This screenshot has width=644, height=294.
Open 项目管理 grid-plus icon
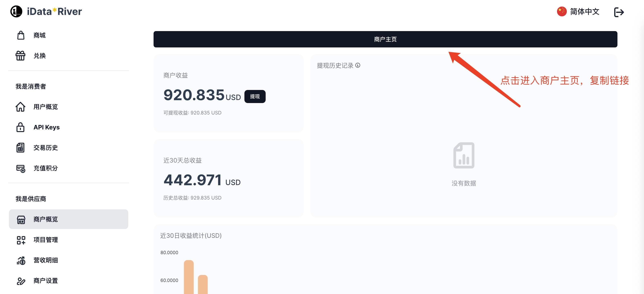(21, 240)
